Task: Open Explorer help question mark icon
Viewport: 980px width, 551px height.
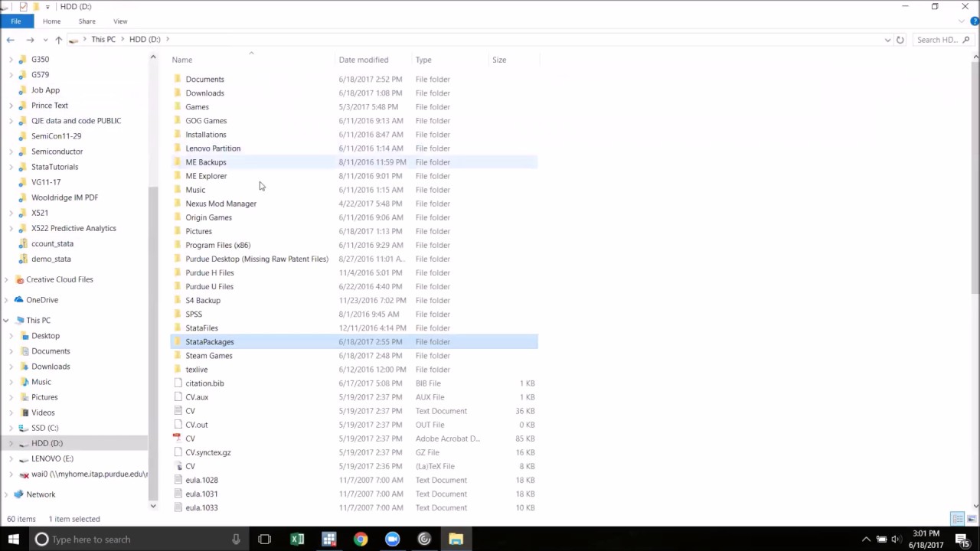Action: 975,21
